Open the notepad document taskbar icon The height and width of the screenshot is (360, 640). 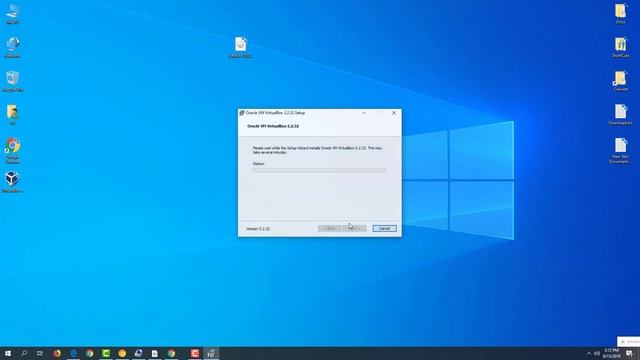pos(155,353)
